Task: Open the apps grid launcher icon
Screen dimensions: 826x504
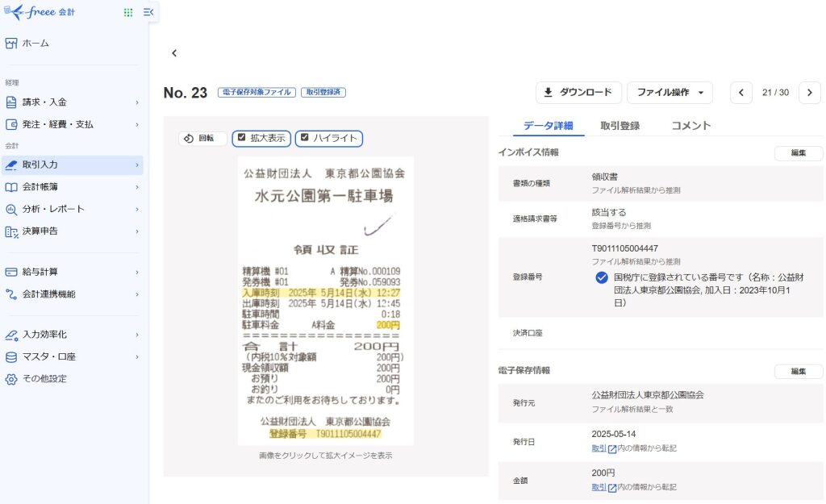Action: 128,12
